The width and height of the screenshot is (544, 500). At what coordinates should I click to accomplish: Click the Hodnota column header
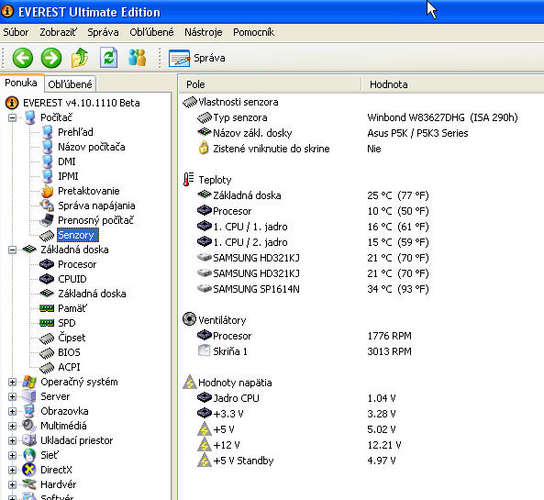(453, 84)
